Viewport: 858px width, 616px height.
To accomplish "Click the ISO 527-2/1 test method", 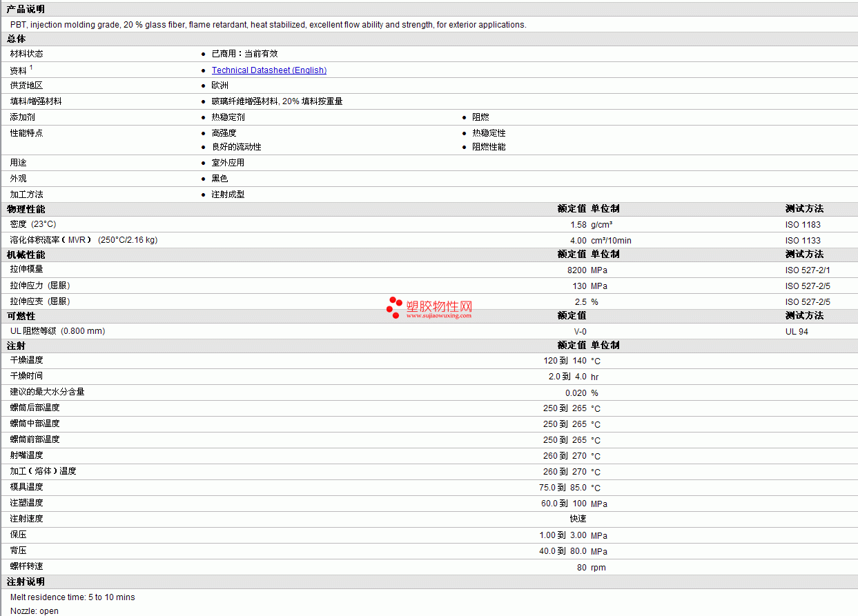I will 808,270.
